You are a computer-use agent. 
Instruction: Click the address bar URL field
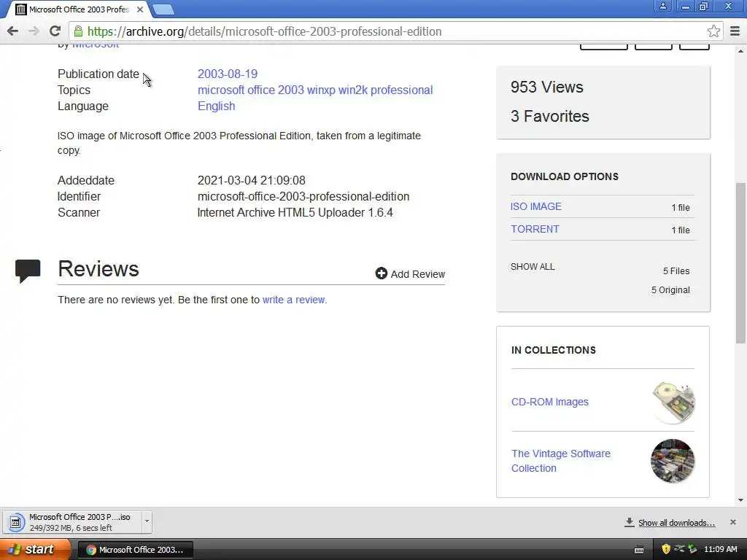click(395, 31)
